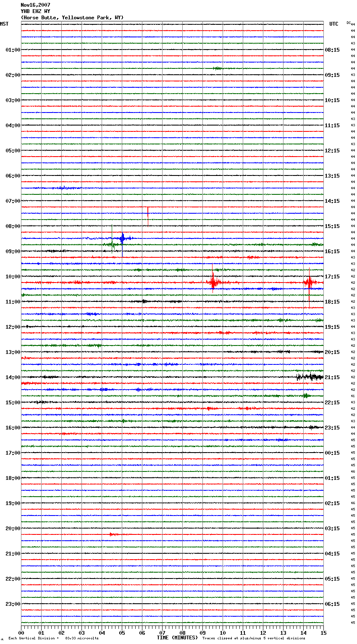This screenshot has width=357, height=644.
Task: Click the 00:15 UTC time label
Action: (x=332, y=453)
